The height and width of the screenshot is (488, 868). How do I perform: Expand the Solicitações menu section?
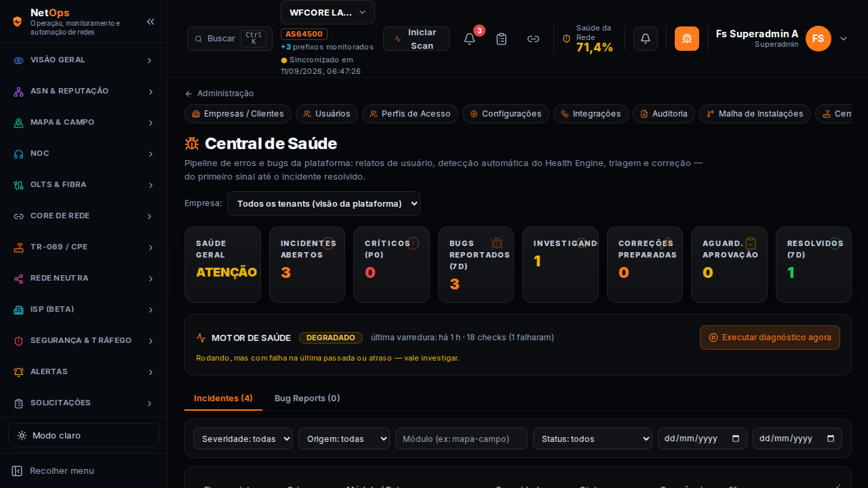click(x=83, y=403)
